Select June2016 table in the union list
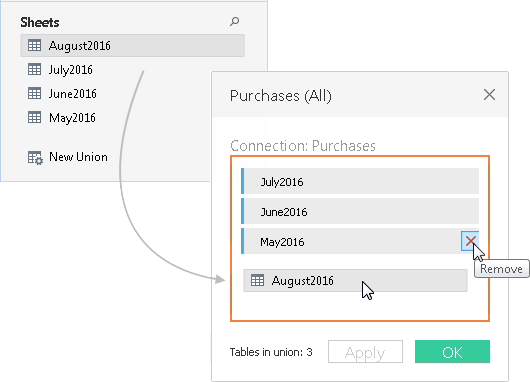 coord(360,211)
